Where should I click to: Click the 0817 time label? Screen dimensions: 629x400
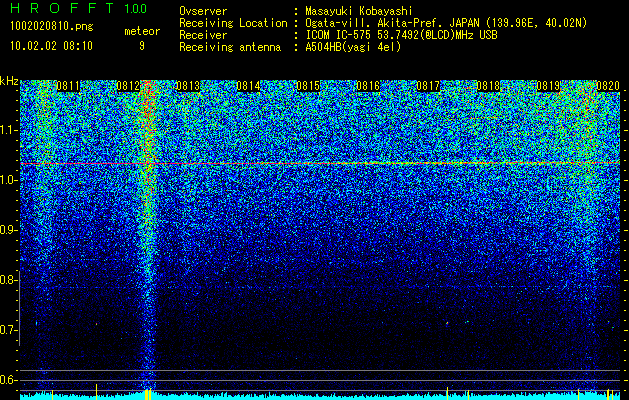(428, 85)
